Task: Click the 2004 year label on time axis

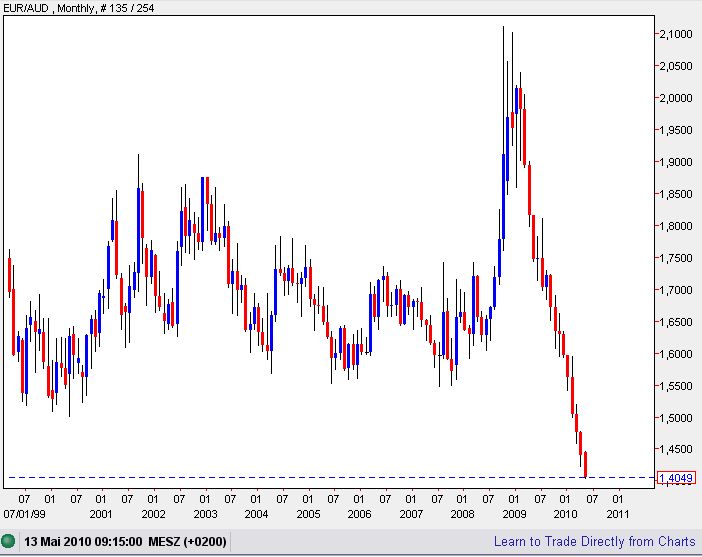Action: (256, 514)
